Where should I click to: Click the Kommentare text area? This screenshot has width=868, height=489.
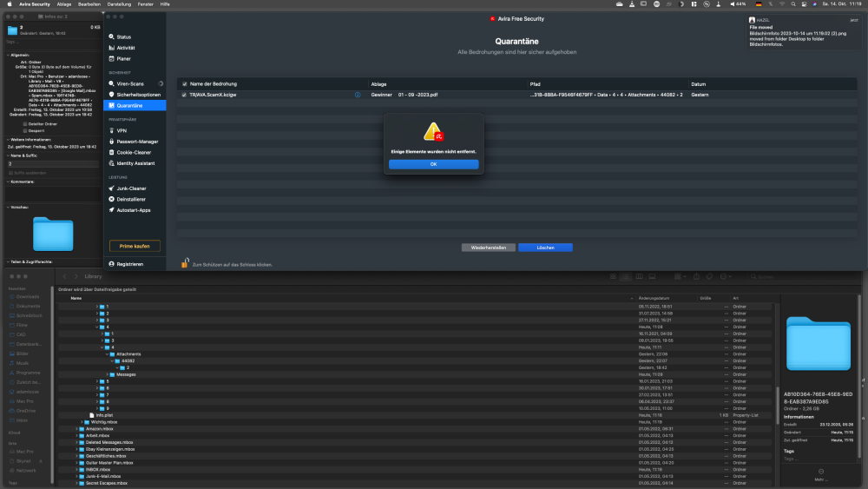click(53, 194)
